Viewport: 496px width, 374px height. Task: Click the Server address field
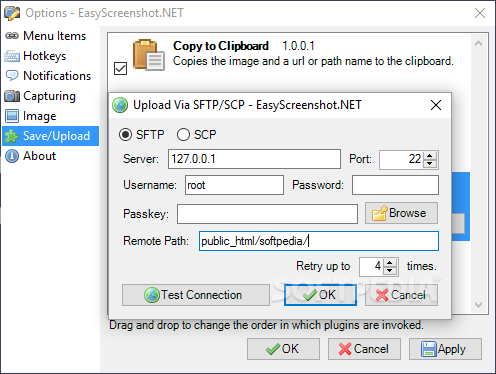254,159
